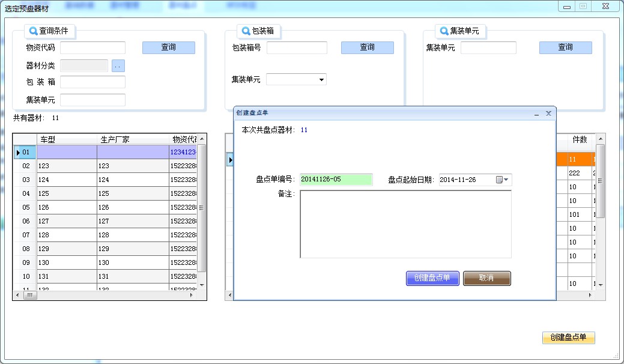
Task: Expand the 集装单元 dropdown in 包装箱 panel
Action: point(321,79)
